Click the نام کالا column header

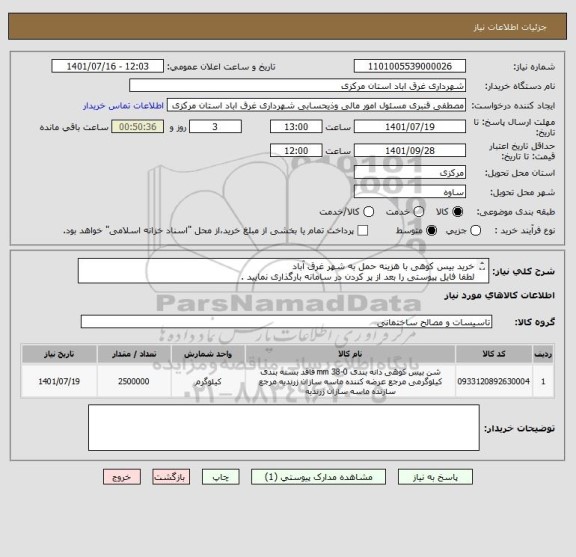point(350,354)
